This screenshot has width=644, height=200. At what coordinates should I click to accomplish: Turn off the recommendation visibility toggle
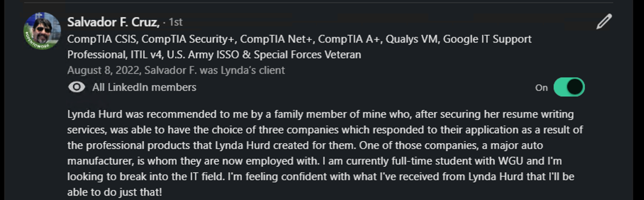(569, 87)
